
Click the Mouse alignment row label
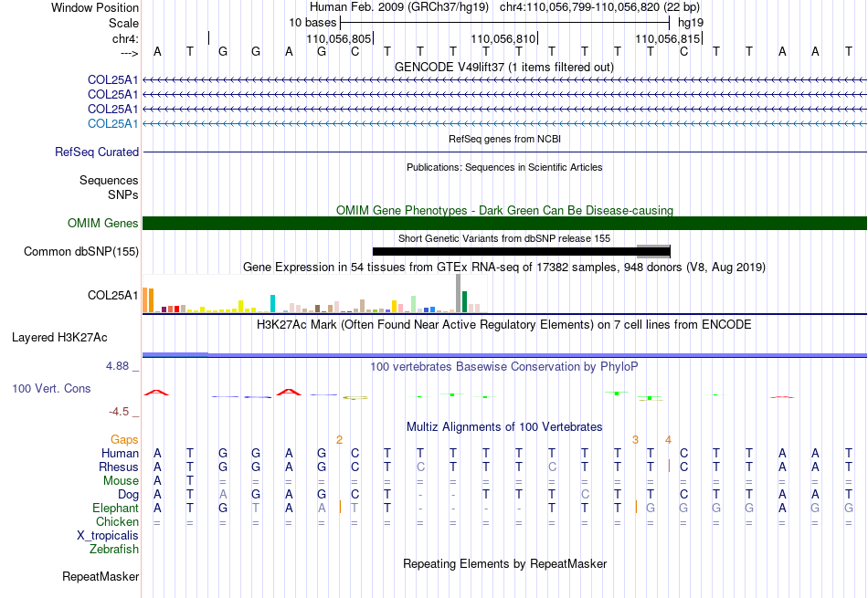121,481
